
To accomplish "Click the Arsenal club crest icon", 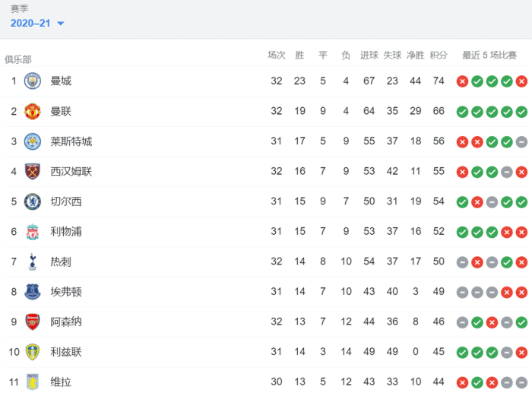I will point(32,322).
